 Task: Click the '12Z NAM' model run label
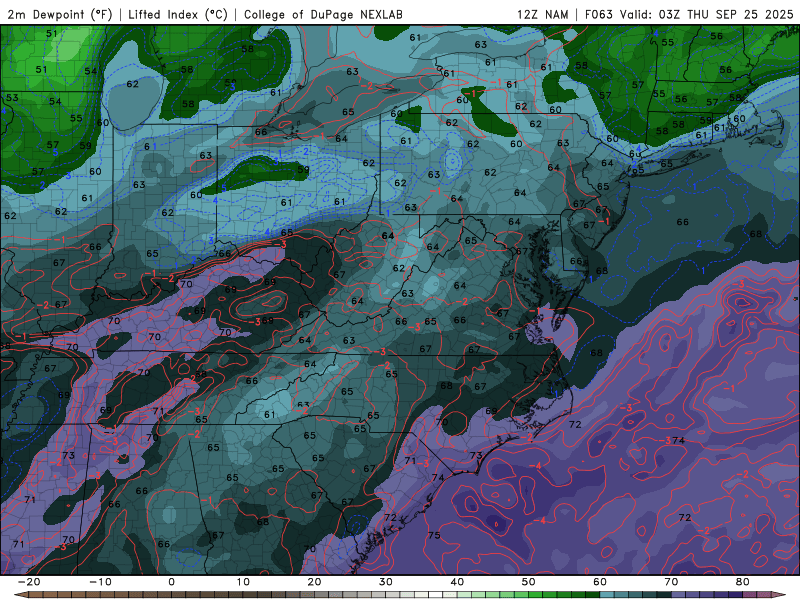542,14
